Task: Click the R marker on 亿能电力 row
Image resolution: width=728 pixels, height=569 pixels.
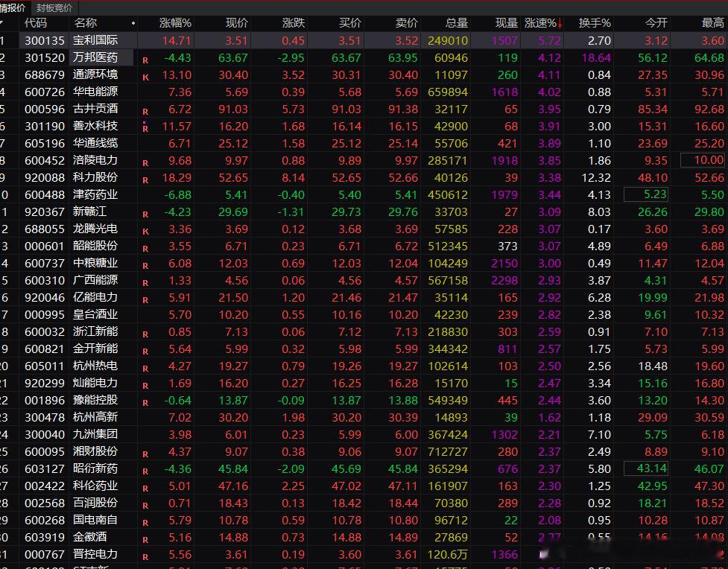Action: 145,300
